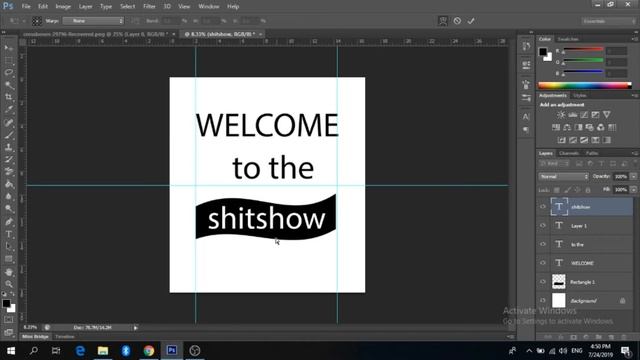Toggle lock position in Layers panel
Image resolution: width=640 pixels, height=360 pixels.
pos(578,190)
